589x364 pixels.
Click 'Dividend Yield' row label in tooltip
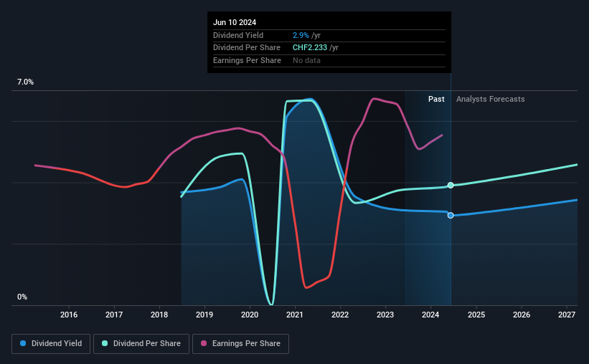(238, 35)
